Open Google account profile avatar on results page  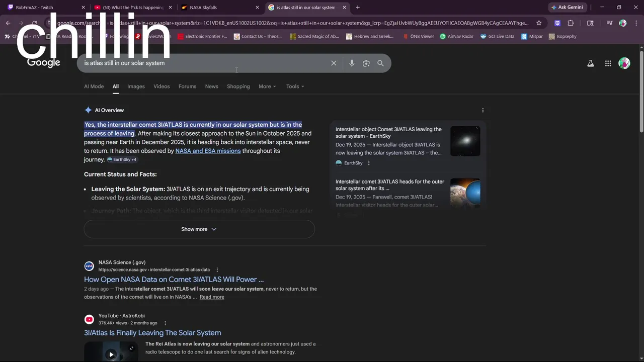click(x=624, y=63)
